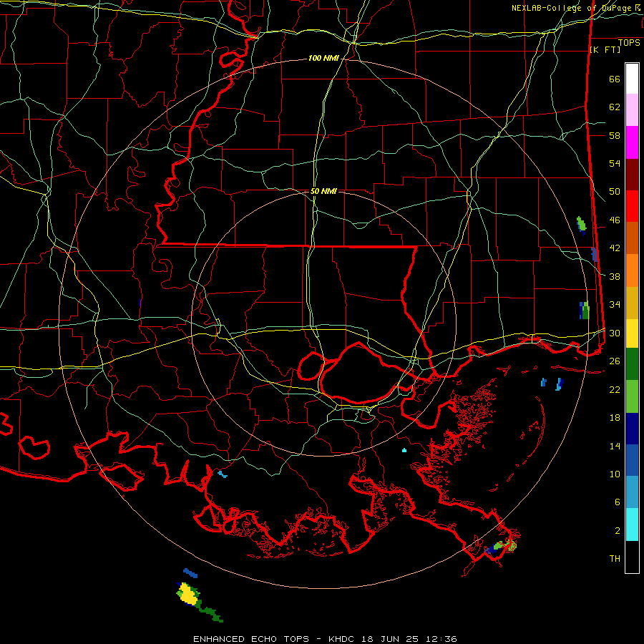644x644 pixels.
Task: Click the cyan legend swatch
Action: tap(632, 525)
